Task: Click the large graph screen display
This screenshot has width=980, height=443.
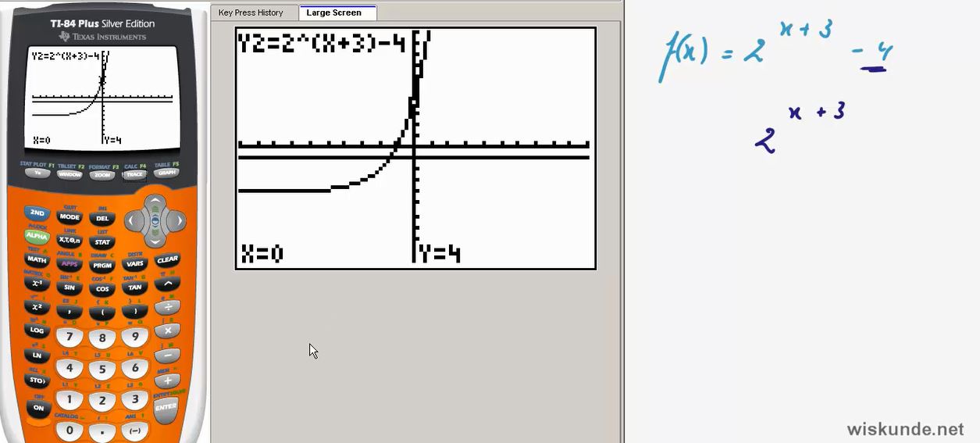Action: coord(415,148)
